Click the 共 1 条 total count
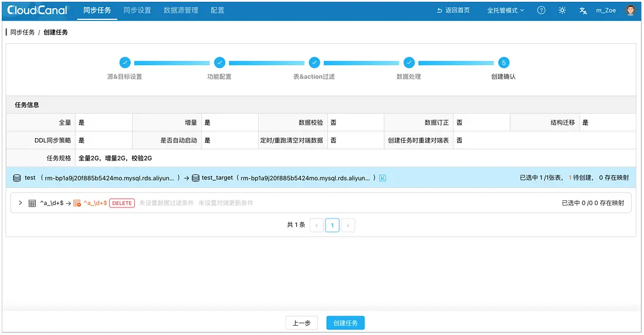The width and height of the screenshot is (644, 335). (296, 225)
